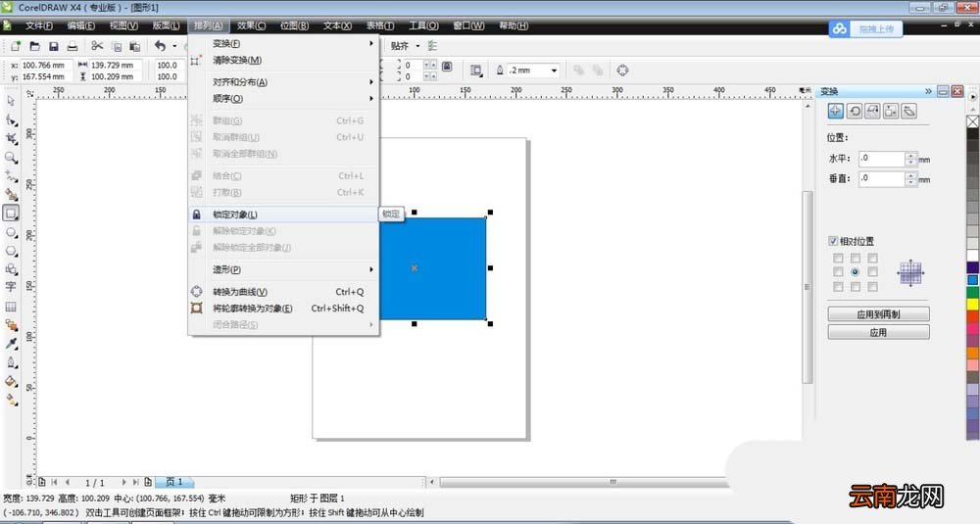
Task: Select the Interactive fill tool
Action: coord(11,400)
